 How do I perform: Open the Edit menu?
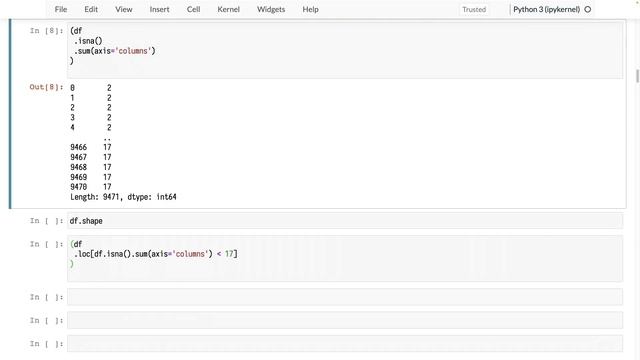coord(91,9)
